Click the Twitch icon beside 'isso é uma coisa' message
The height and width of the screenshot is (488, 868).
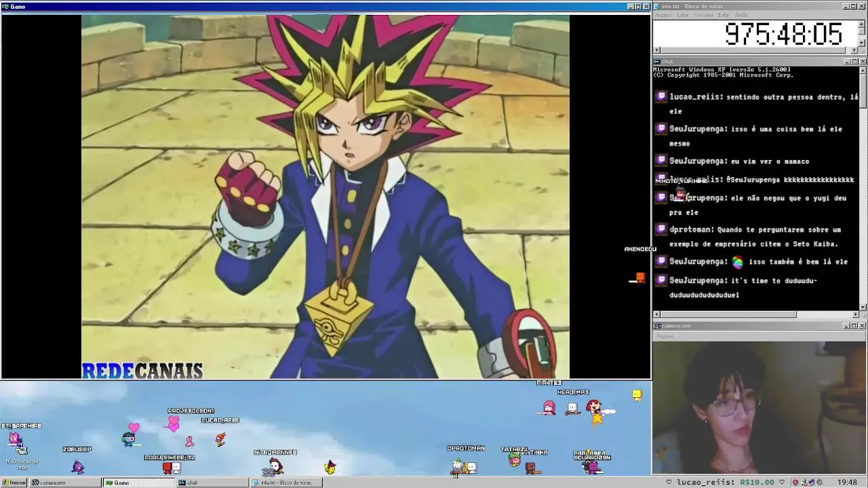[661, 128]
